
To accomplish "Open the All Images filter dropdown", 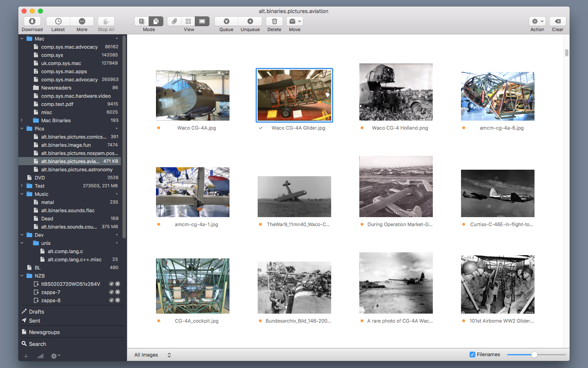I will click(152, 355).
